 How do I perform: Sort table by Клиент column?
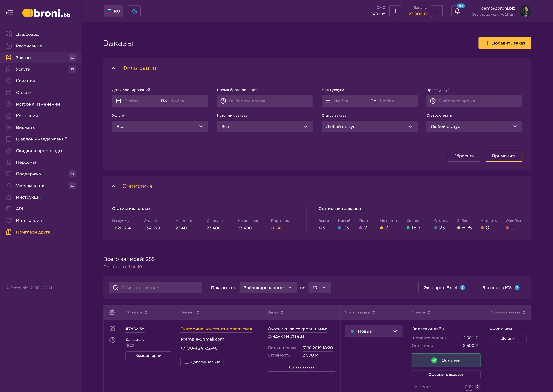point(190,312)
